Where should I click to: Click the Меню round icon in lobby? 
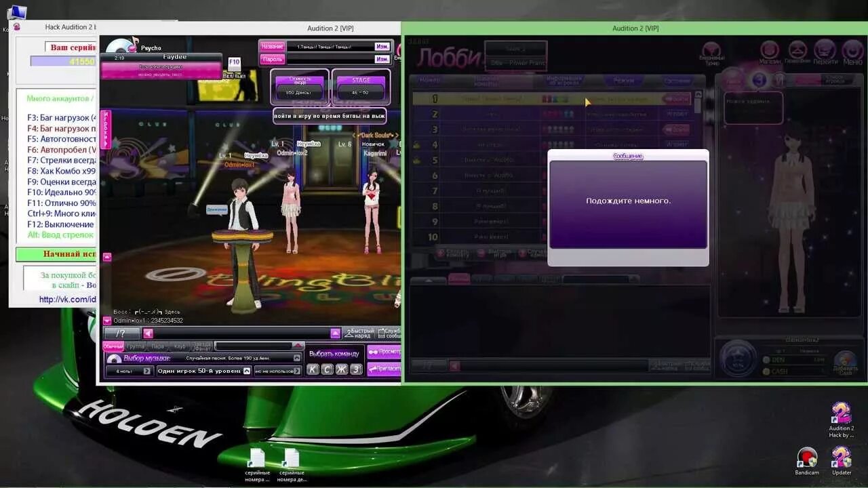852,53
